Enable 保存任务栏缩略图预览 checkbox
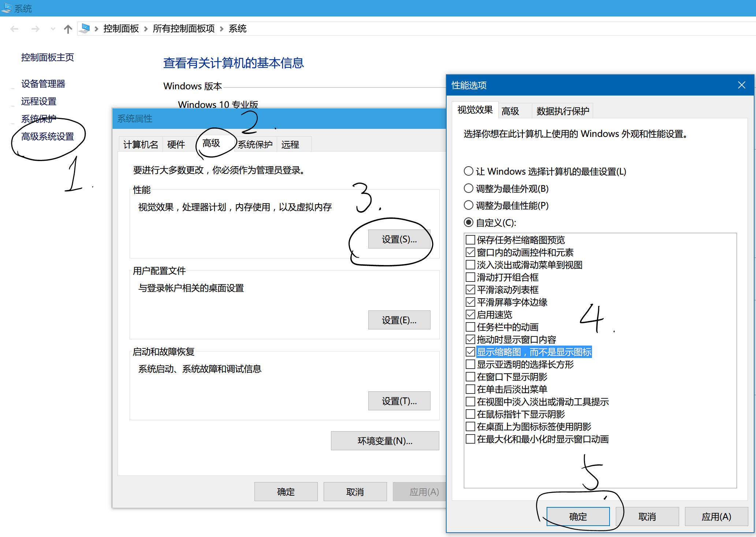Image resolution: width=756 pixels, height=537 pixels. click(470, 240)
